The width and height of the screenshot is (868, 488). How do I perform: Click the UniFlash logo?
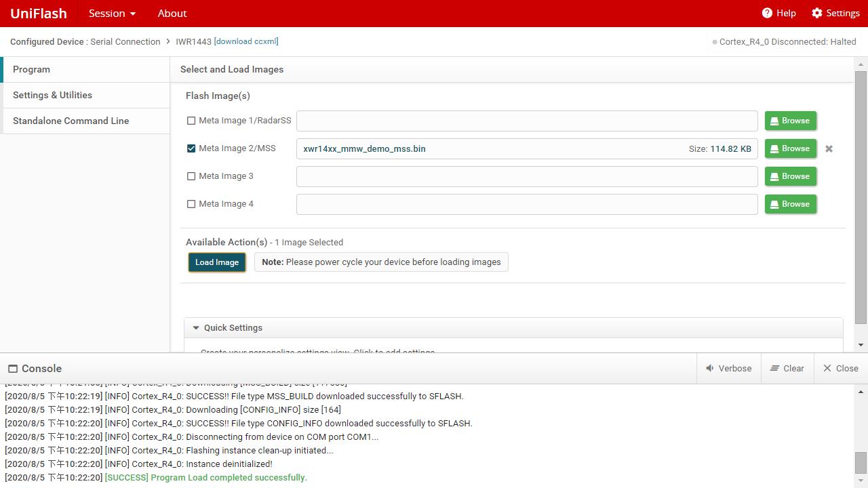pos(39,13)
